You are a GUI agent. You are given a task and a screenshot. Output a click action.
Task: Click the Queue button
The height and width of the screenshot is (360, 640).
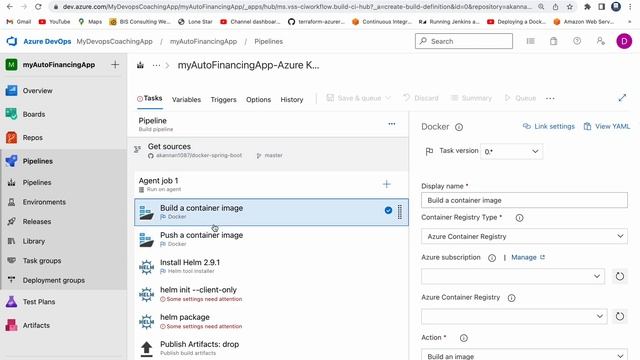[x=520, y=98]
